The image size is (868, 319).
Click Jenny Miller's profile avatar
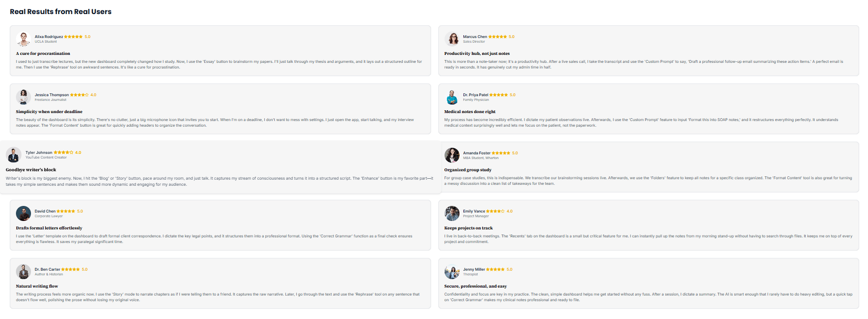point(452,271)
